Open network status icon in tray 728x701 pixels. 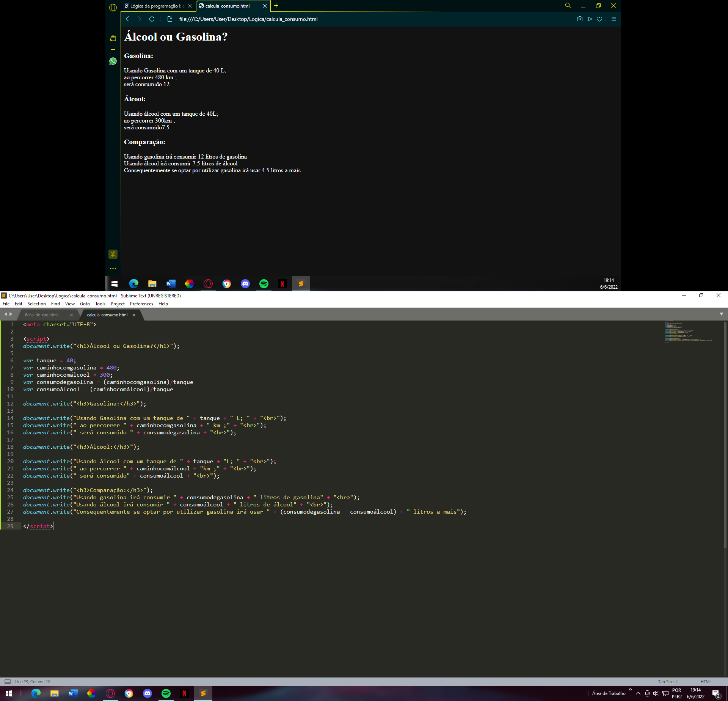point(665,693)
